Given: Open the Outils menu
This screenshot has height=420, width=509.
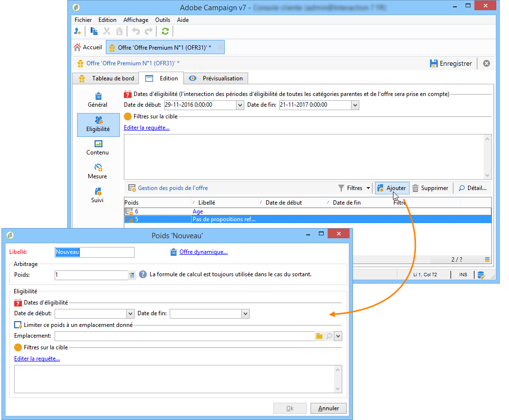Looking at the screenshot, I should tap(163, 20).
